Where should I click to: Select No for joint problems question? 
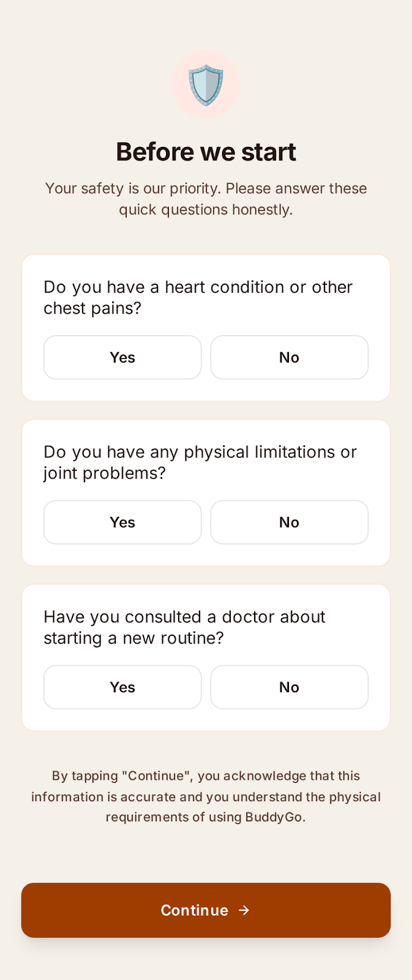[290, 522]
